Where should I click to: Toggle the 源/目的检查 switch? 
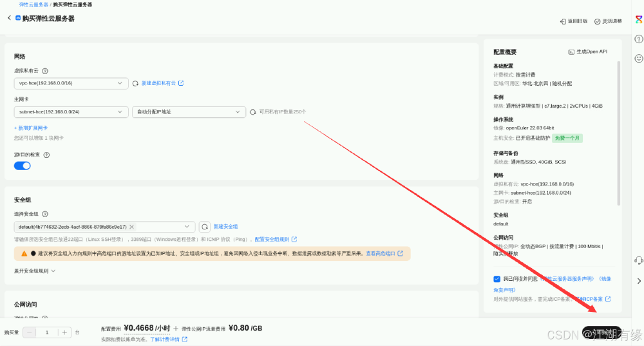(22, 166)
